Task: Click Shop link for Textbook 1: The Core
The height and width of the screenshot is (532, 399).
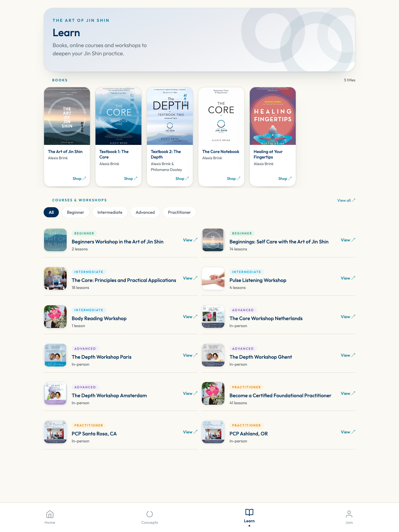Action: (x=131, y=178)
